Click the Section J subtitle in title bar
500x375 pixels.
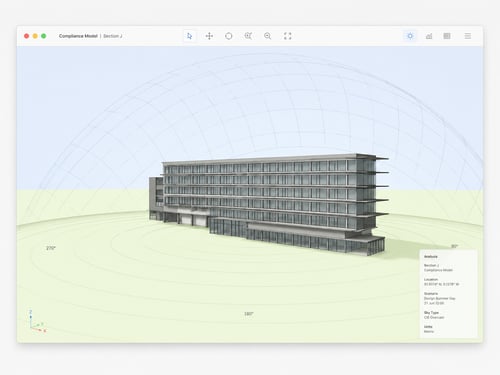(113, 36)
